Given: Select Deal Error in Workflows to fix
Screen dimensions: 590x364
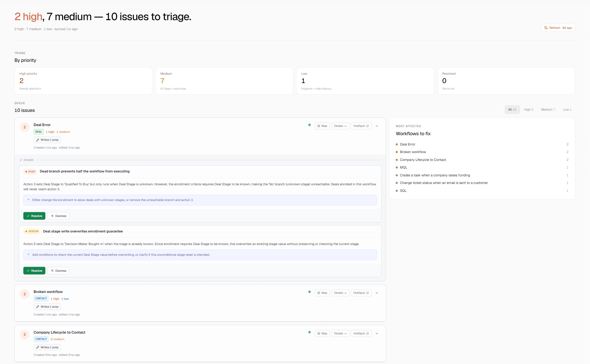Looking at the screenshot, I should pos(482,144).
